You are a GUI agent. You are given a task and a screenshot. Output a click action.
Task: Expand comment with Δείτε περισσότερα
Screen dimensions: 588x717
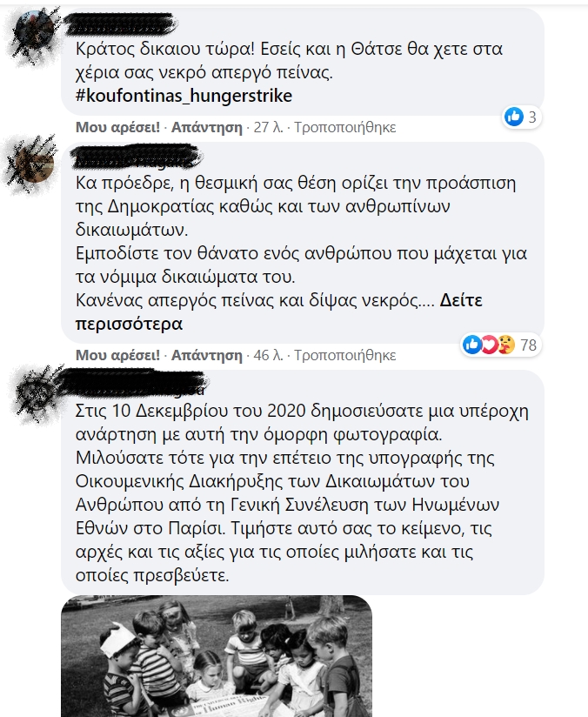(278, 312)
